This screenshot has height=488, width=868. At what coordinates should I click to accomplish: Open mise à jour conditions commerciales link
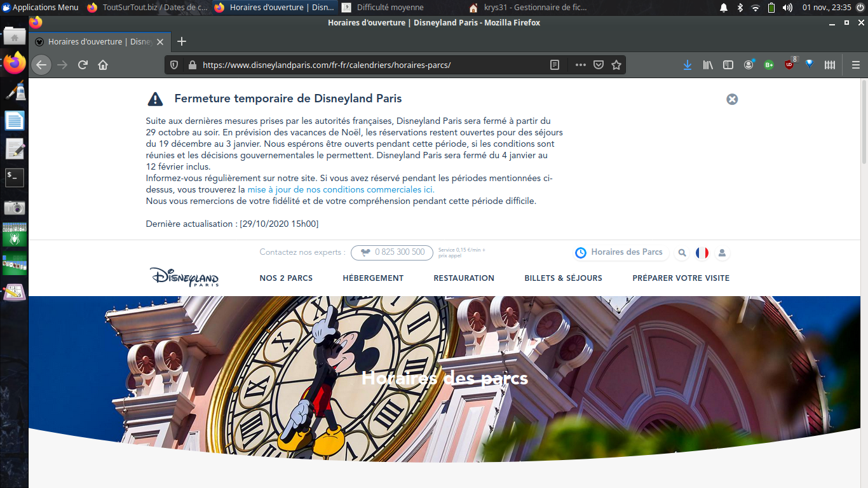[341, 189]
